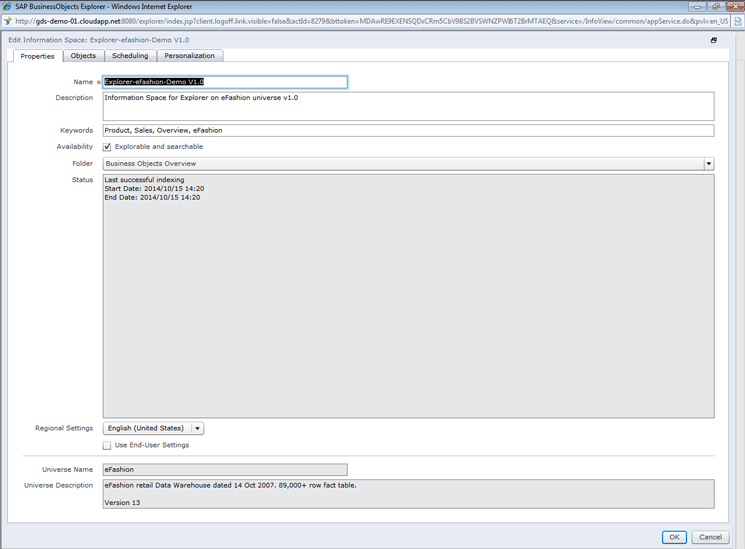Image resolution: width=745 pixels, height=549 pixels.
Task: Minimize the Internet Explorer window
Action: click(697, 6)
